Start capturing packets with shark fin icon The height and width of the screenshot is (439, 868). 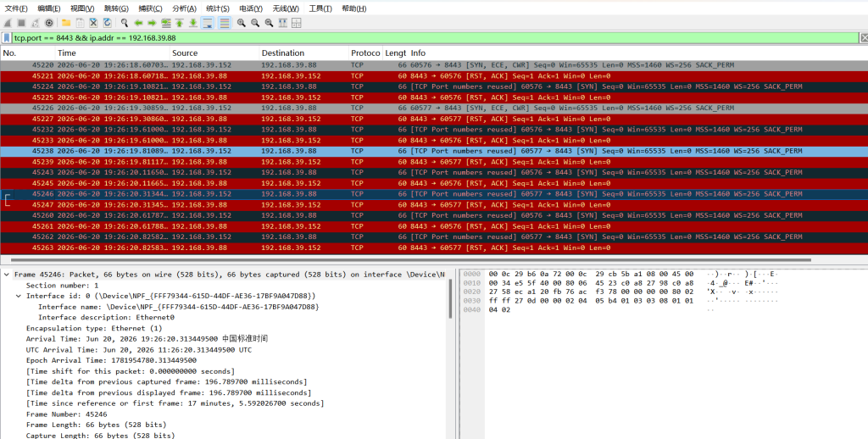click(x=8, y=23)
